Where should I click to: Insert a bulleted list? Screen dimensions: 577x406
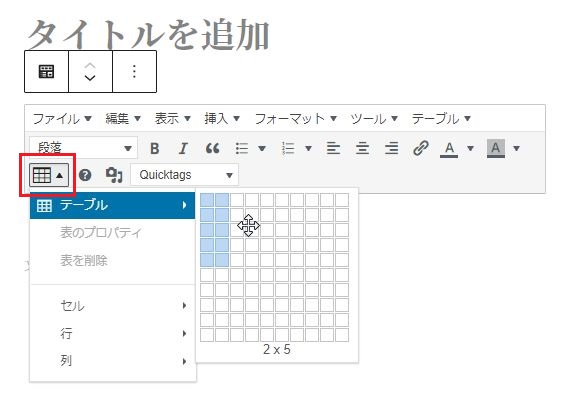(x=242, y=149)
